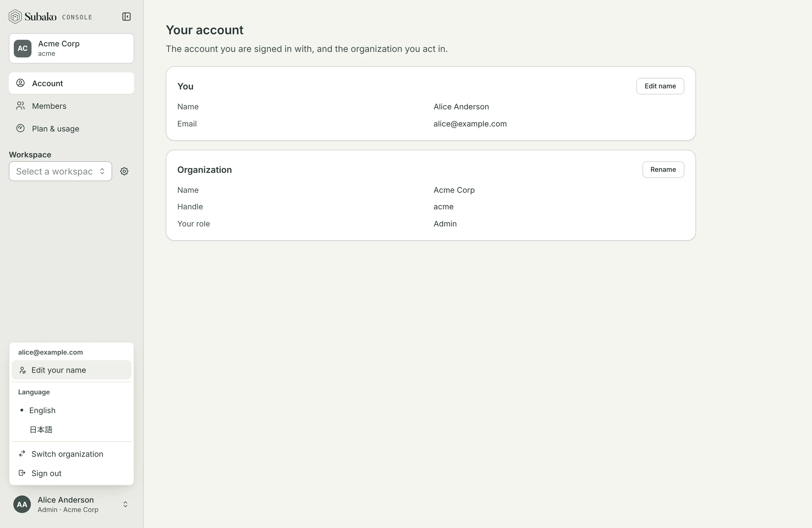Click the Subako hexagon logo icon

point(15,17)
